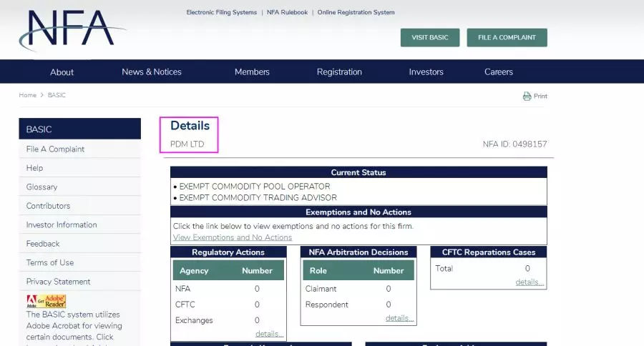Screen dimensions: 644x346
Task: Open the NFA Rulebook link
Action: tap(287, 12)
